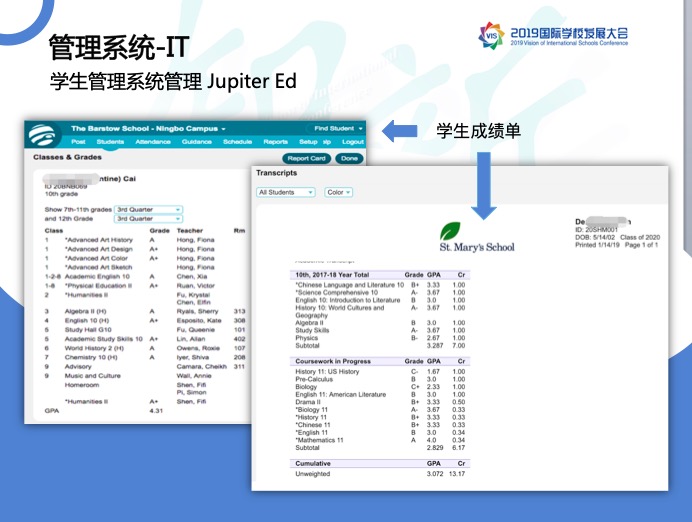Click the Transcripts heading
Viewport: 692px width, 522px height.
(x=276, y=173)
